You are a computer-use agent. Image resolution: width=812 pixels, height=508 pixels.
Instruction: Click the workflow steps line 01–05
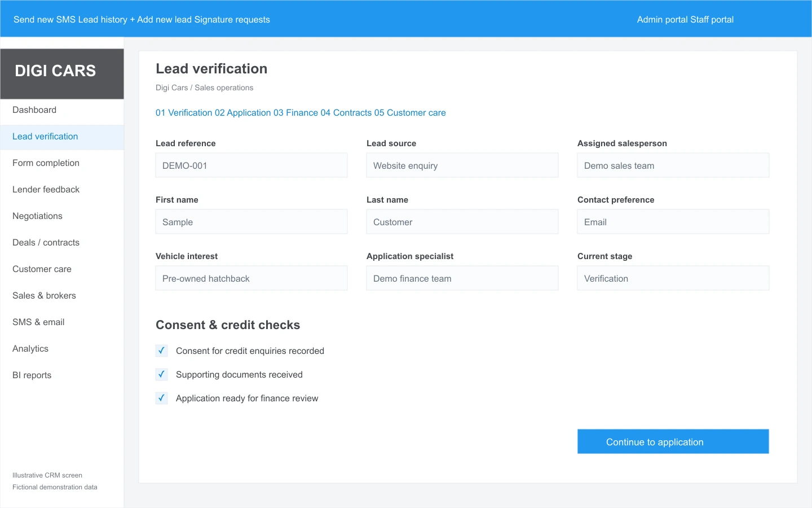point(301,113)
